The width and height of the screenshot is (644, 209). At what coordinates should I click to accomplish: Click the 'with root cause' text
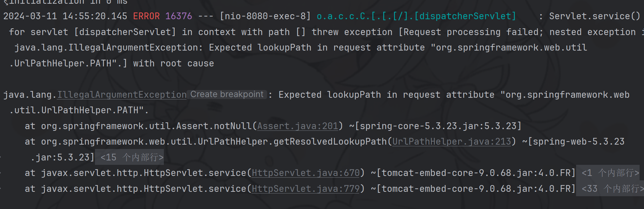pos(173,63)
